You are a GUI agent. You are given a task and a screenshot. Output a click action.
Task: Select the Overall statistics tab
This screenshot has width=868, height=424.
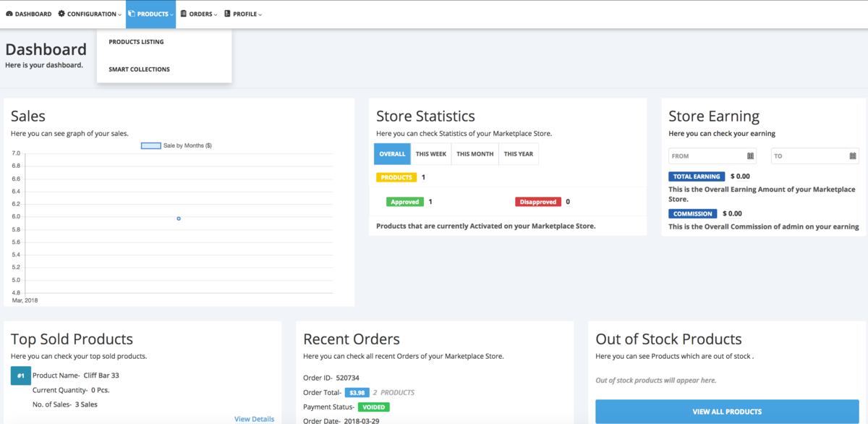[x=392, y=154]
